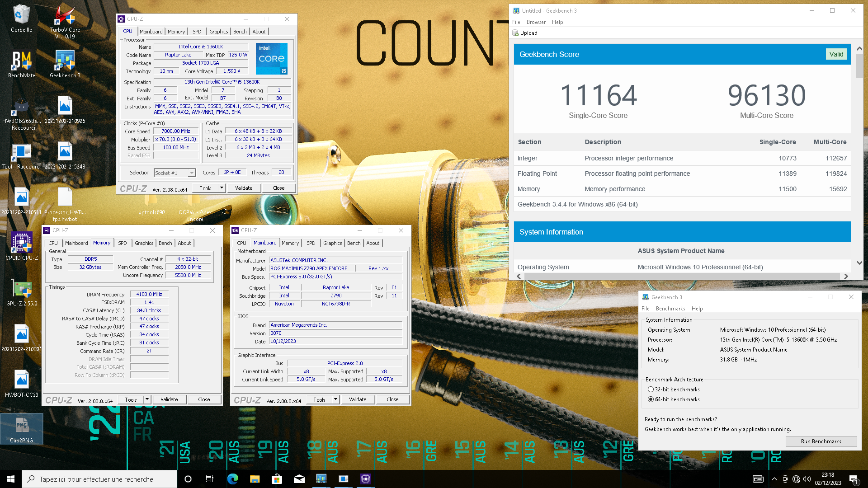Click Close button in Memory CPU-Z window
This screenshot has height=488, width=868.
204,399
